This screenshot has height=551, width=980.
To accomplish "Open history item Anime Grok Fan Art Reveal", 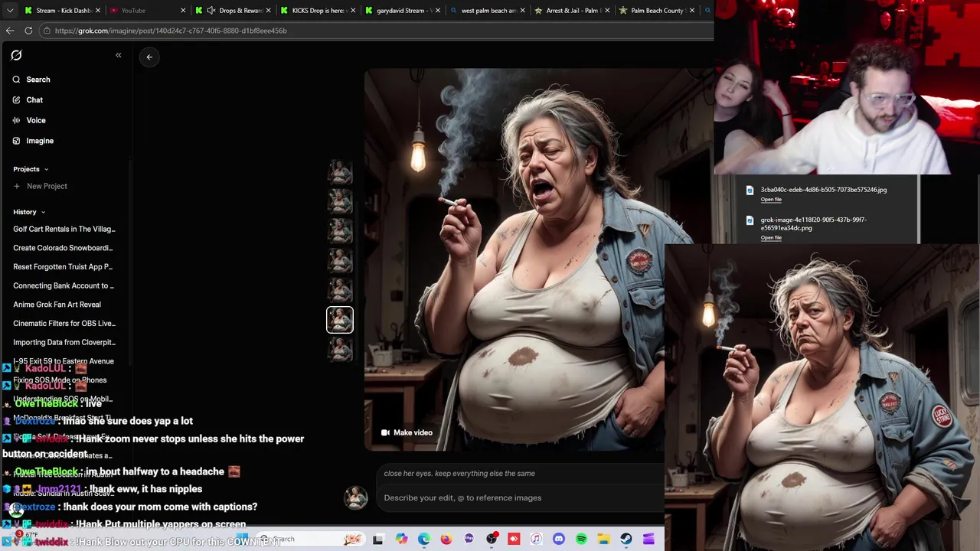I will pos(57,305).
